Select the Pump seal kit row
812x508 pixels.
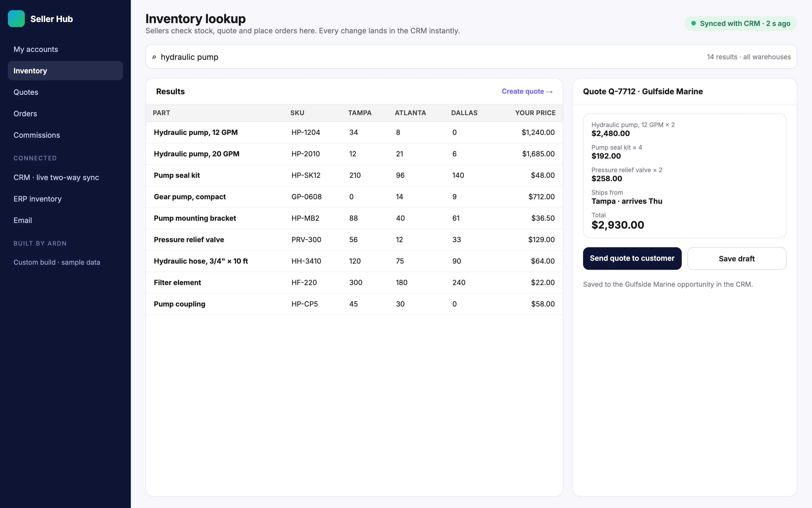354,175
